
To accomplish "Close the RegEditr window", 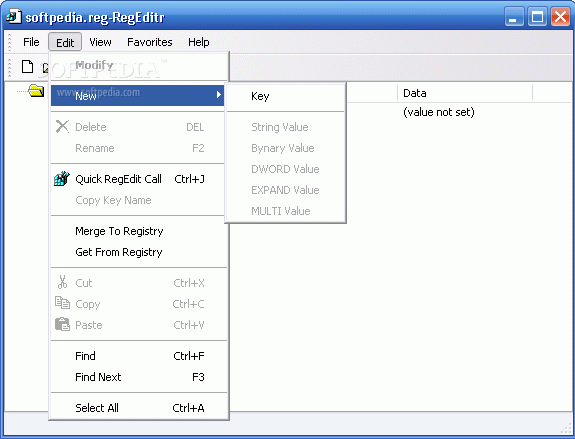I will click(x=560, y=17).
